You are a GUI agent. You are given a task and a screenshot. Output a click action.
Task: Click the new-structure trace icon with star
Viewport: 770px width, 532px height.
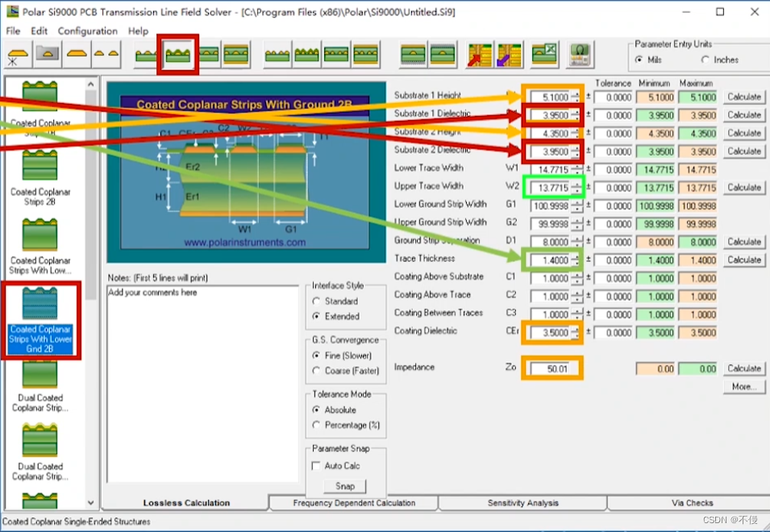19,55
